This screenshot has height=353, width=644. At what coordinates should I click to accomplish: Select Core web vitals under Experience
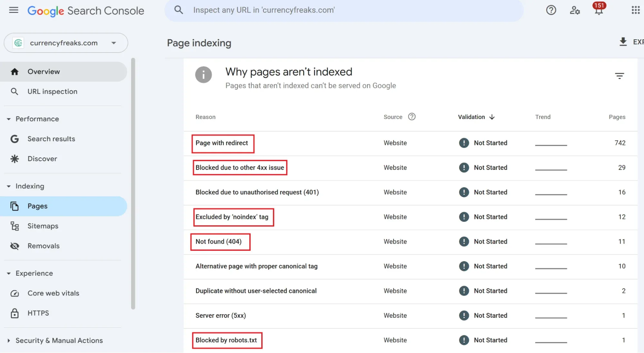pos(53,293)
